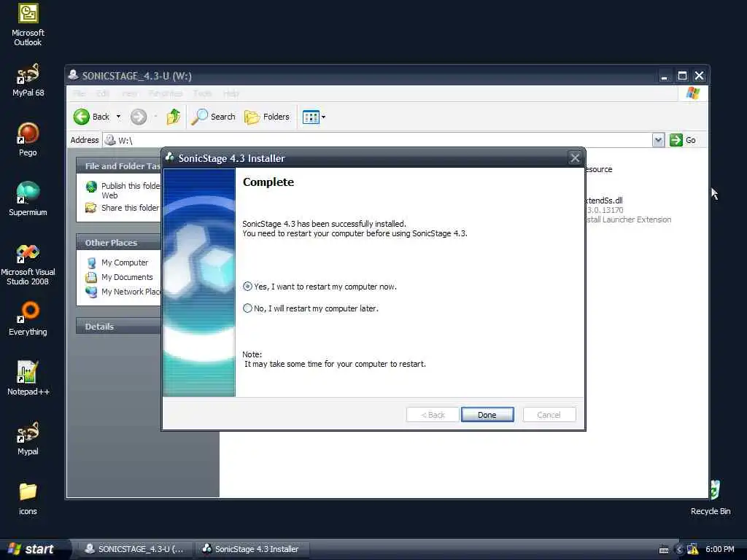Open Address bar dropdown arrow
This screenshot has height=560, width=747.
pyautogui.click(x=658, y=140)
